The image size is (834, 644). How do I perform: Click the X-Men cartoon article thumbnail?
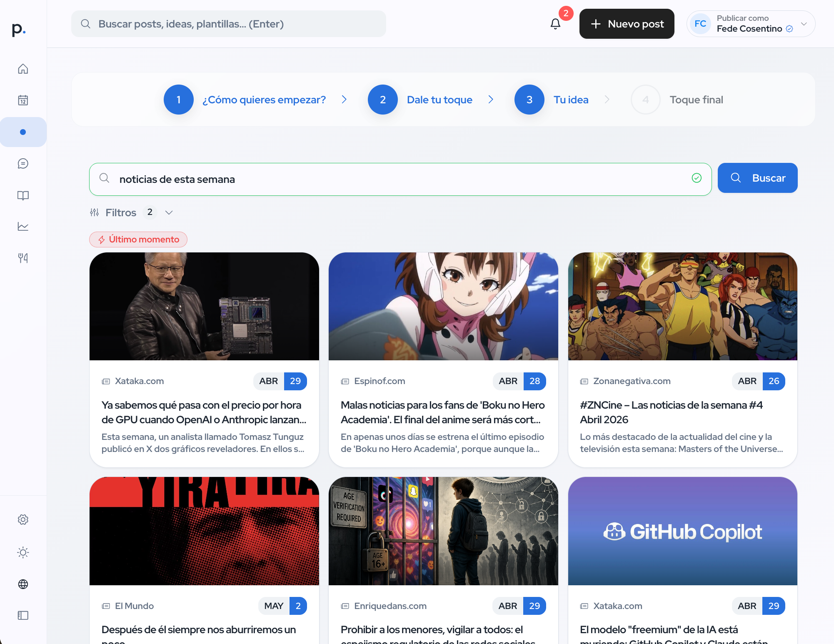click(x=682, y=306)
